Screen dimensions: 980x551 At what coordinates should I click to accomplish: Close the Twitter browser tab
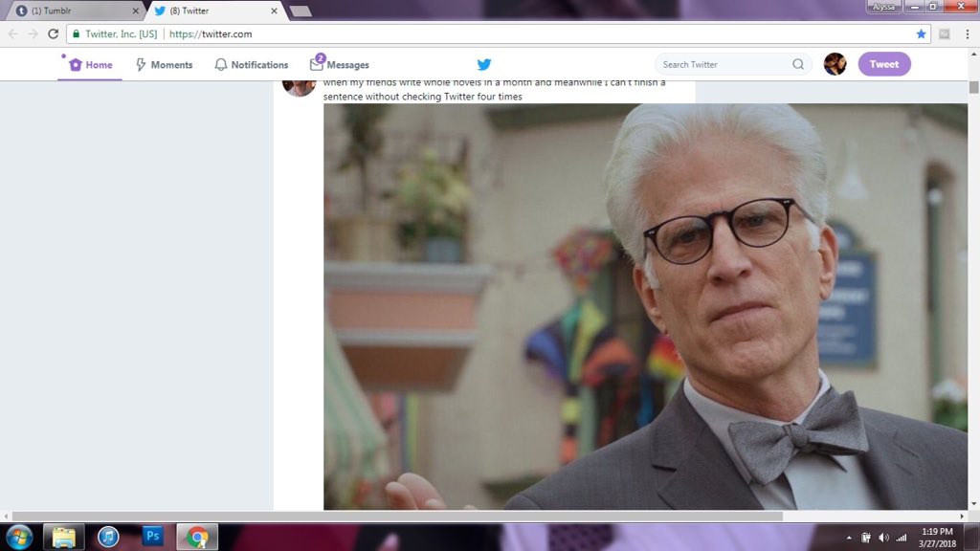pyautogui.click(x=274, y=11)
